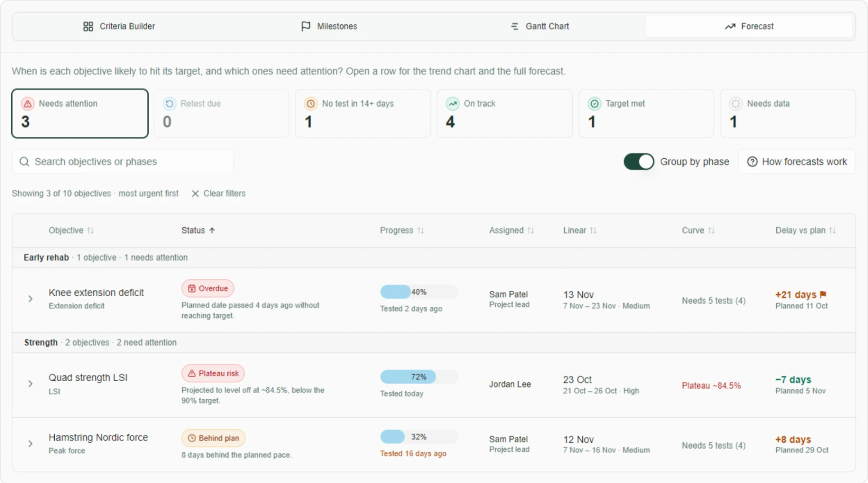Viewport: 868px width, 483px height.
Task: Sort by Delay vs plan column
Action: 805,231
